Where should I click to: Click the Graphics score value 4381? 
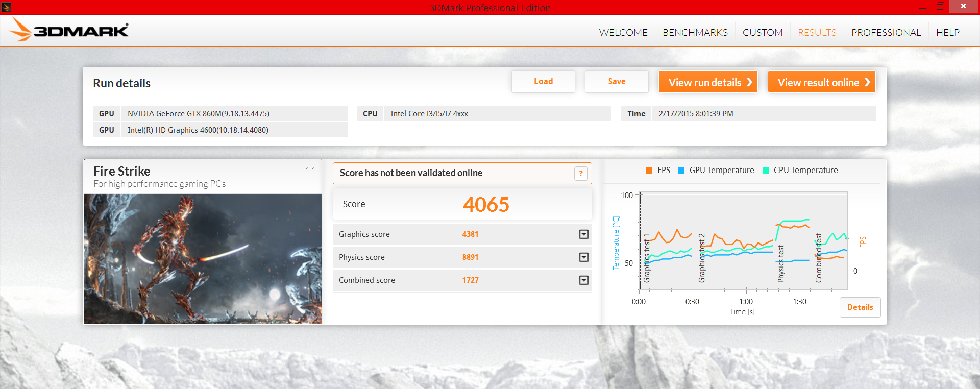point(470,234)
